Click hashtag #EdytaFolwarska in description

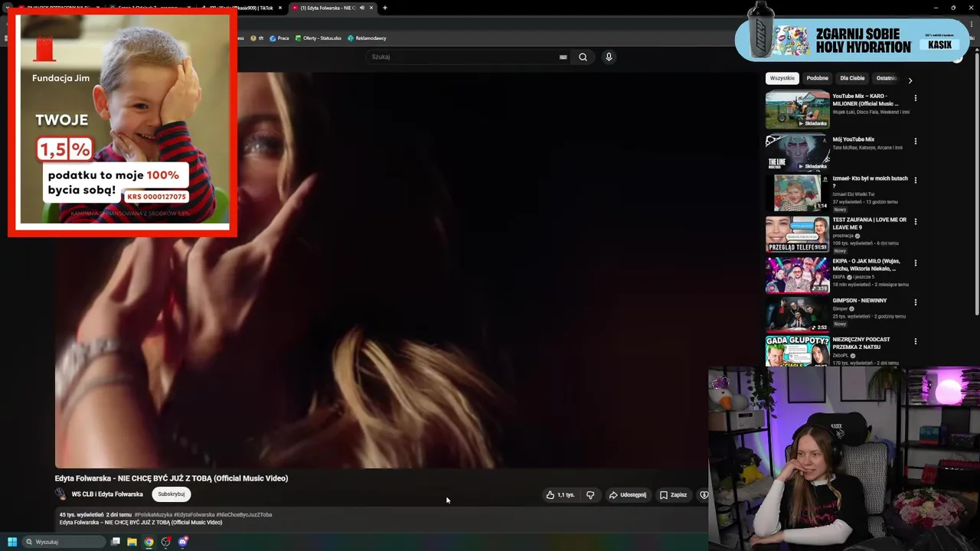[x=194, y=514]
